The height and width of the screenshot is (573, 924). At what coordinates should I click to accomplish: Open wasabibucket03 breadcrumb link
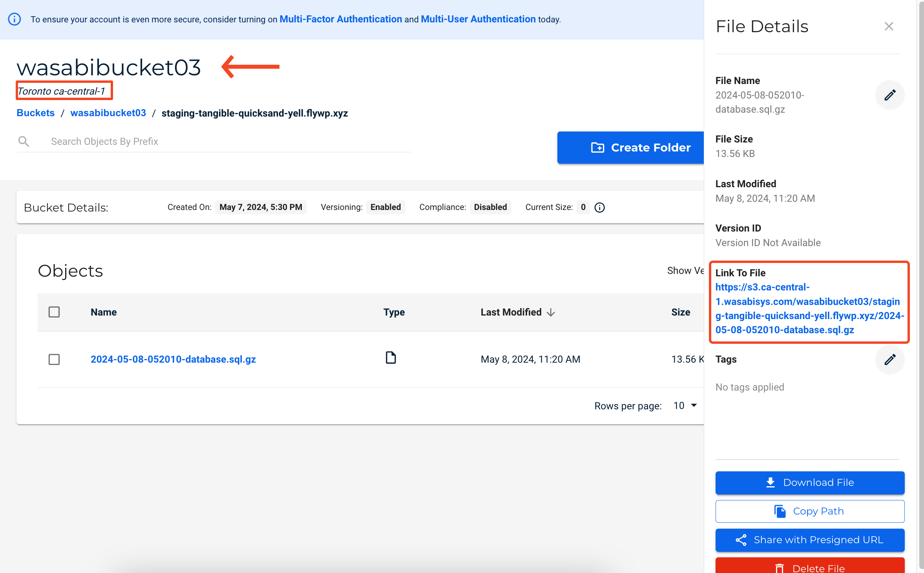click(x=108, y=113)
